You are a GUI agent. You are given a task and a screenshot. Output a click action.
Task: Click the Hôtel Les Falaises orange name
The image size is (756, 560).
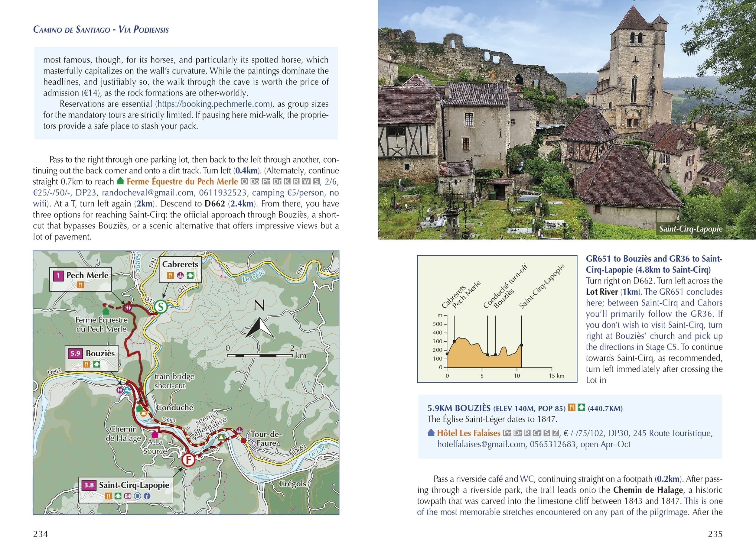(x=468, y=433)
